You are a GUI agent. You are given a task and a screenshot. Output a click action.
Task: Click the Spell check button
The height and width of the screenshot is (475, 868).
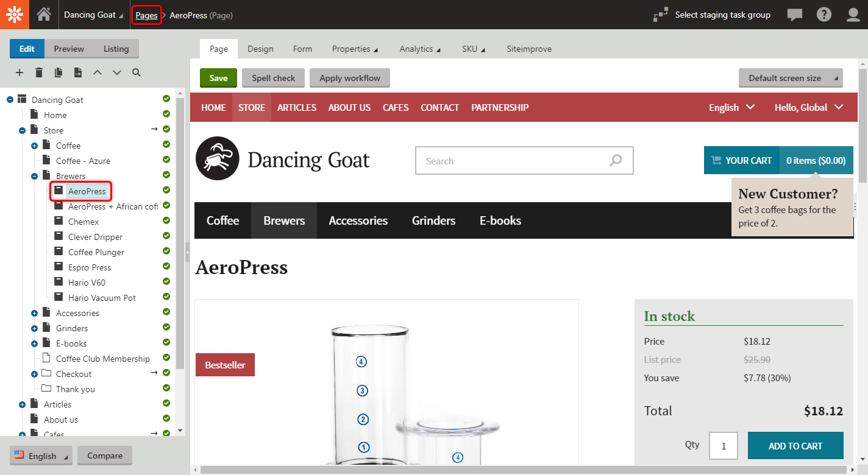click(x=274, y=78)
